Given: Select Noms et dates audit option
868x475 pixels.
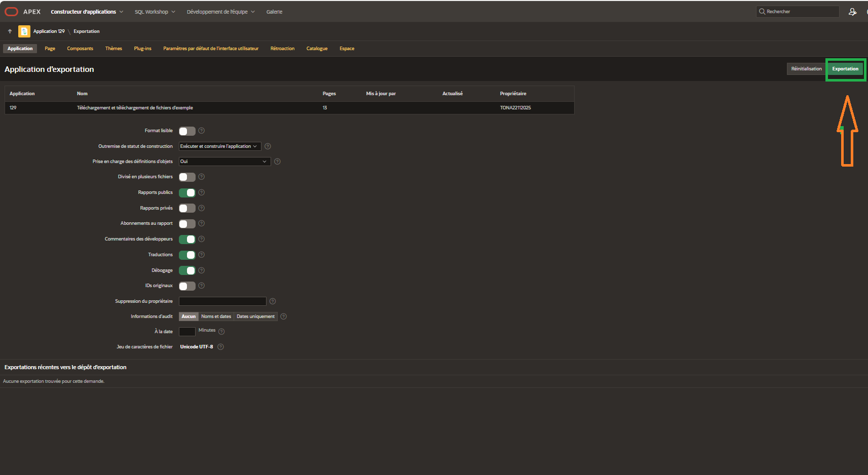Looking at the screenshot, I should click(216, 316).
